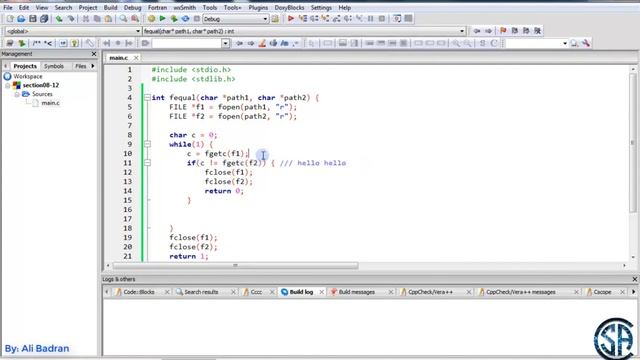Select main.c in the project tree
Image resolution: width=640 pixels, height=360 pixels.
[x=50, y=103]
